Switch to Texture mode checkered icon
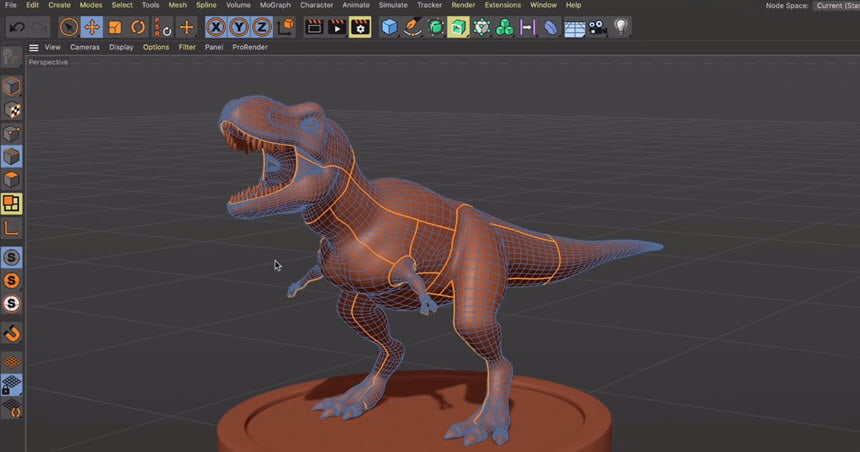 12,110
